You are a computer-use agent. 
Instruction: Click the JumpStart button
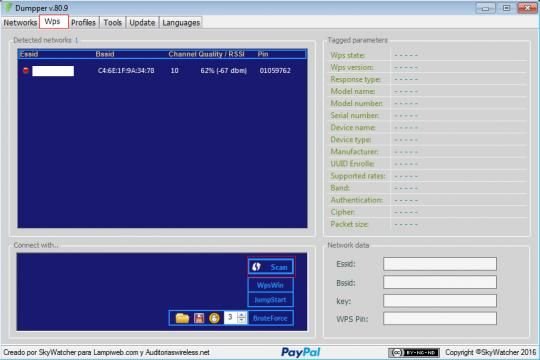(271, 300)
